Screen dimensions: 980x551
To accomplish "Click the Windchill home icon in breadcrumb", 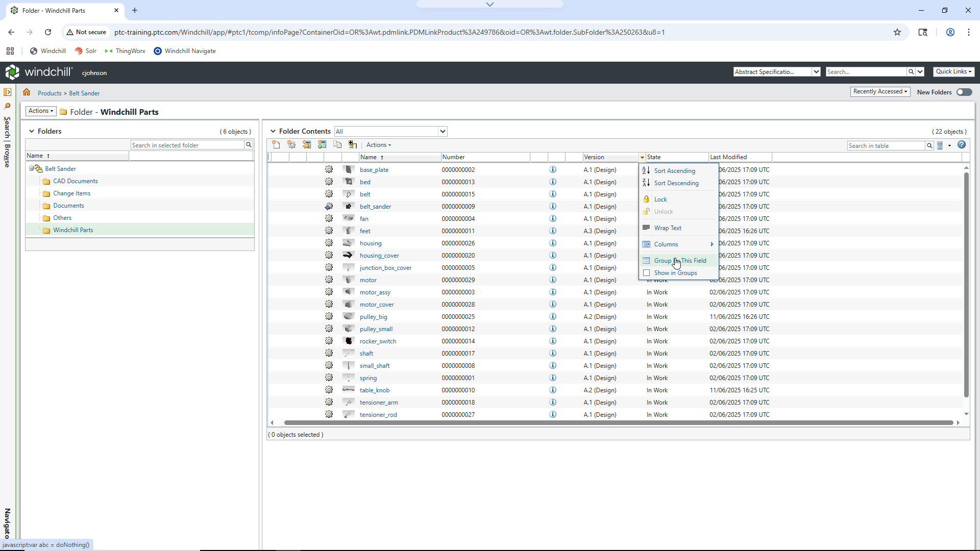I will 27,92.
